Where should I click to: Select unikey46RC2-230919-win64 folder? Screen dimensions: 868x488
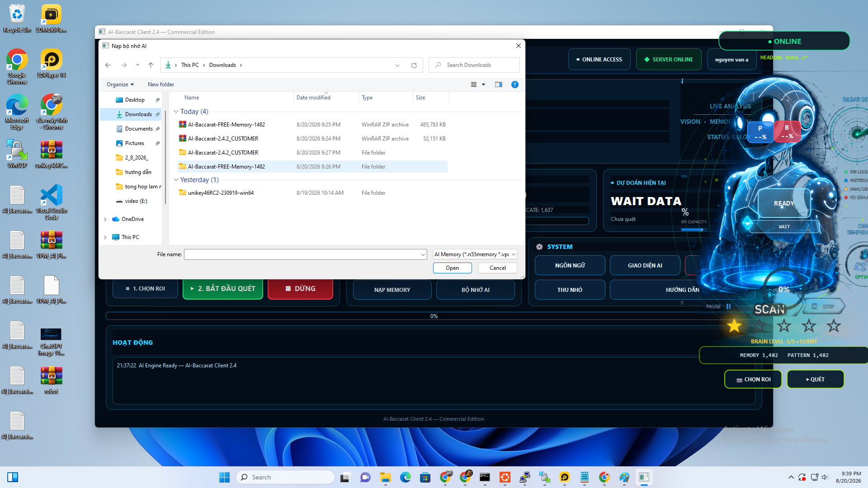coord(312,193)
